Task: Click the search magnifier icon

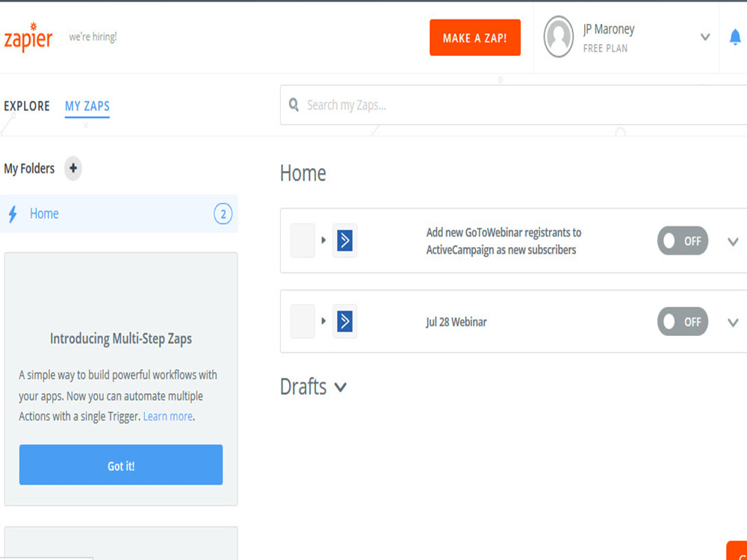Action: tap(294, 105)
